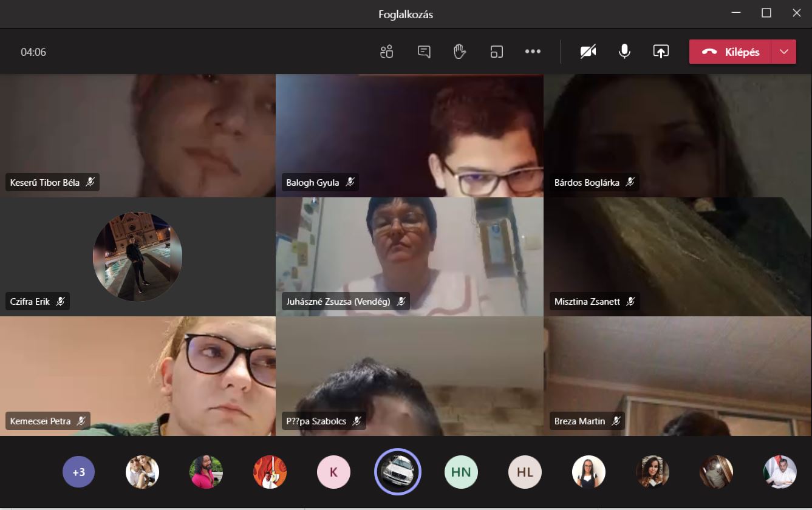This screenshot has height=510, width=812.
Task: Select the HN participant avatar
Action: (461, 472)
